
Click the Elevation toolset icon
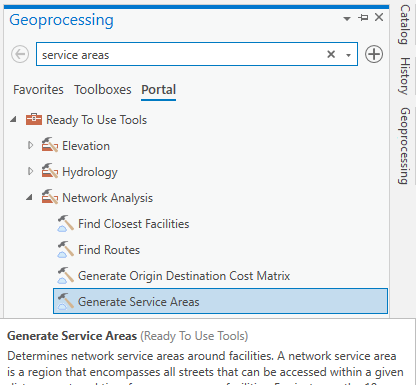(50, 145)
